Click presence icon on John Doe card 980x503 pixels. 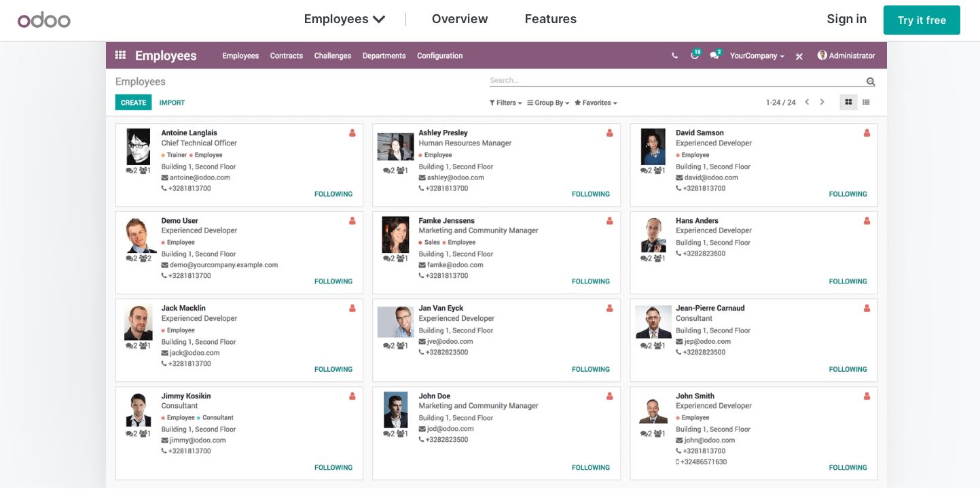click(x=609, y=396)
